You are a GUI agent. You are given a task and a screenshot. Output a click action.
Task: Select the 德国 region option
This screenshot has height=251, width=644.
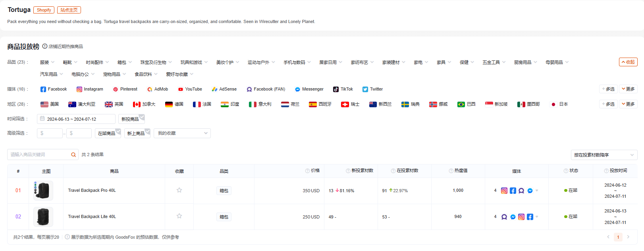tap(174, 104)
